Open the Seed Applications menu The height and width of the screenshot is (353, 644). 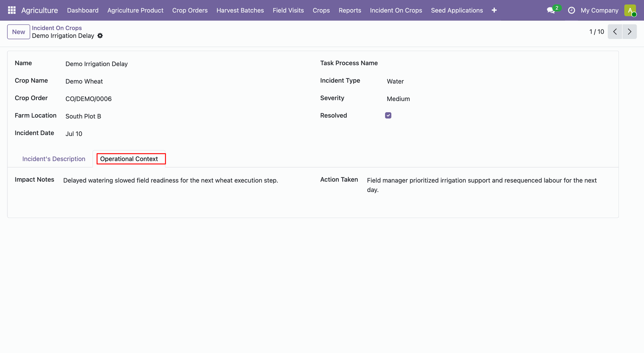point(457,10)
